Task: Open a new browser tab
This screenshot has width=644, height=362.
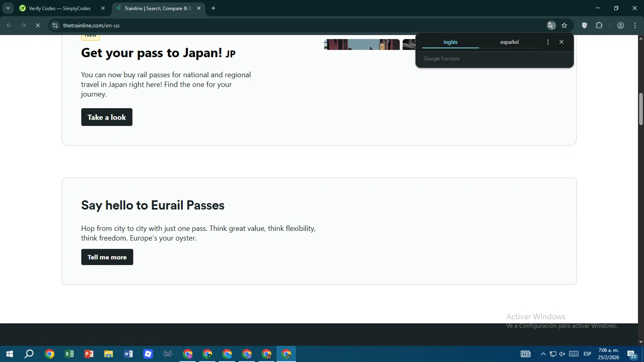Action: coord(213,8)
